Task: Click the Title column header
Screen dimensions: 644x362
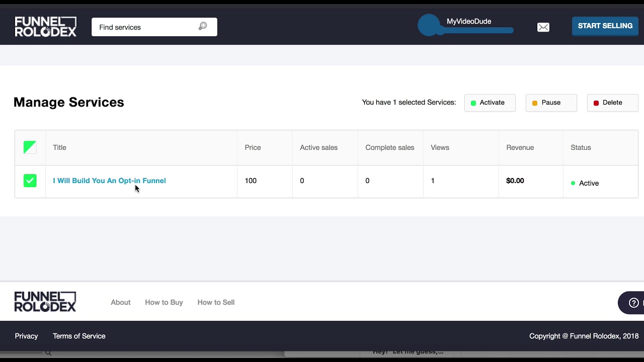Action: coord(59,147)
